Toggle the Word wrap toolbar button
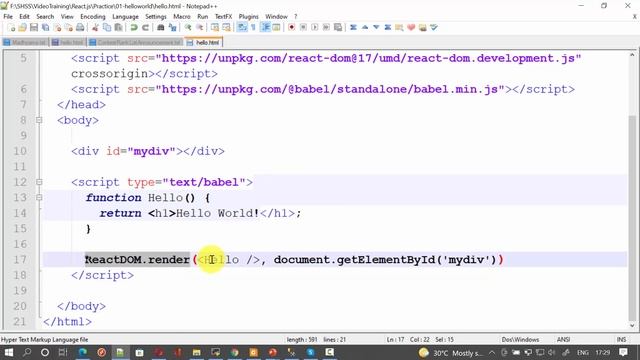The height and width of the screenshot is (360, 640). [x=242, y=28]
